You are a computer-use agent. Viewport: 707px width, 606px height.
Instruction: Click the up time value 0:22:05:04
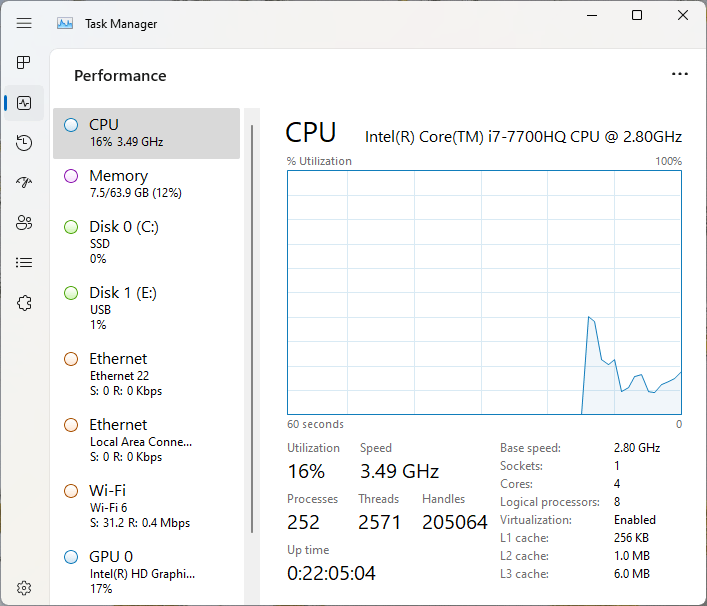(x=331, y=573)
